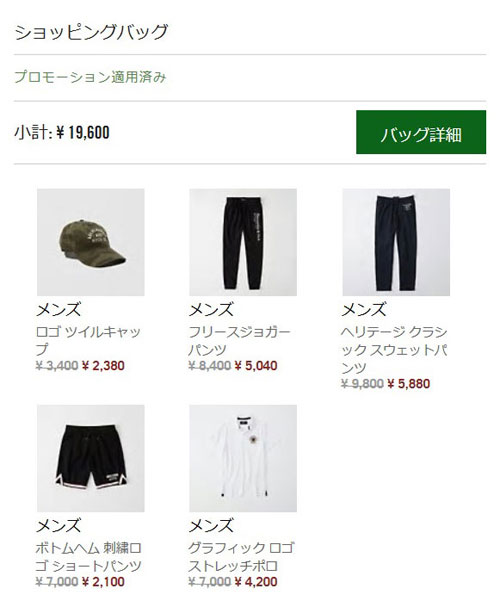
Task: Click the polo sale price ¥ 4,200
Action: (256, 581)
